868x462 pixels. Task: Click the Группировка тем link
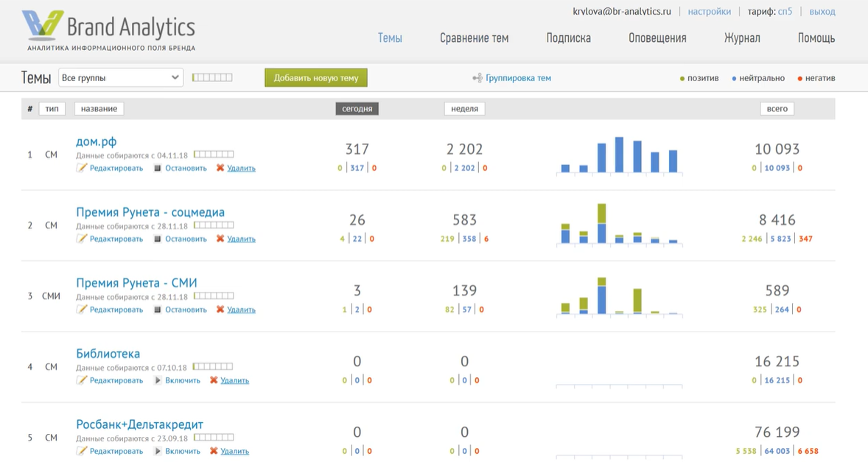pyautogui.click(x=518, y=78)
